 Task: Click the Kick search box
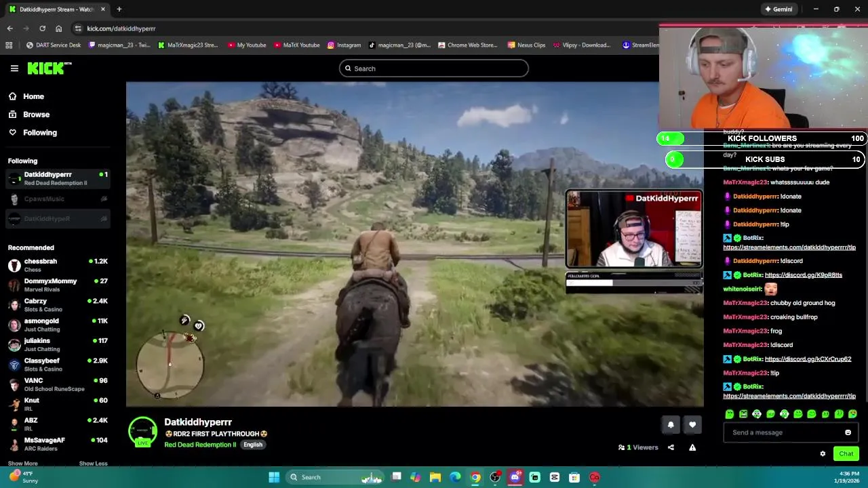pyautogui.click(x=434, y=68)
